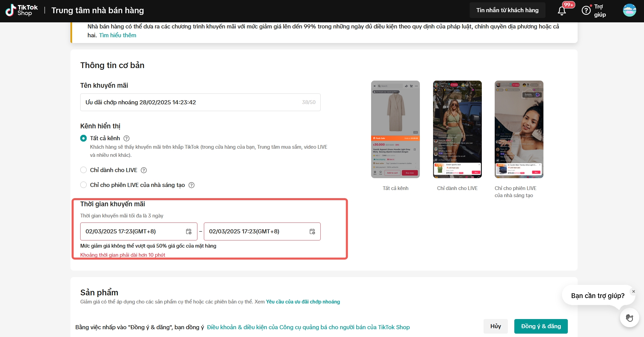The image size is (644, 337).
Task: Open Tin nhắn từ khách hàng
Action: [507, 10]
